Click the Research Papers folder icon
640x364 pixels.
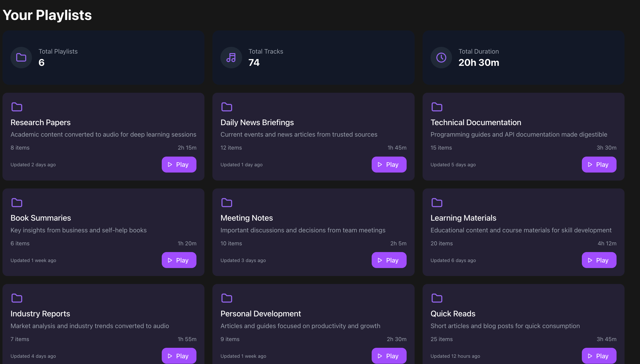[x=17, y=107]
